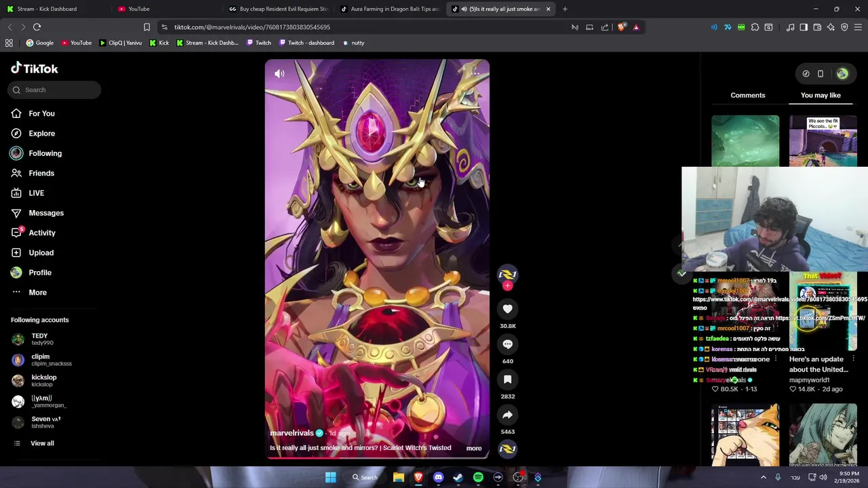Reload the page in the browser
This screenshot has height=488, width=868.
[x=37, y=27]
